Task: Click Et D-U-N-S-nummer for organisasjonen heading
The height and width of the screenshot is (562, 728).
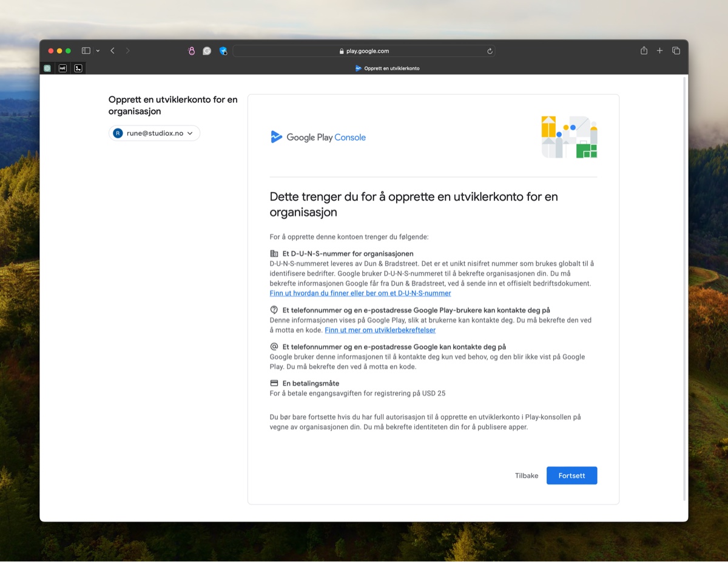Action: pyautogui.click(x=348, y=254)
